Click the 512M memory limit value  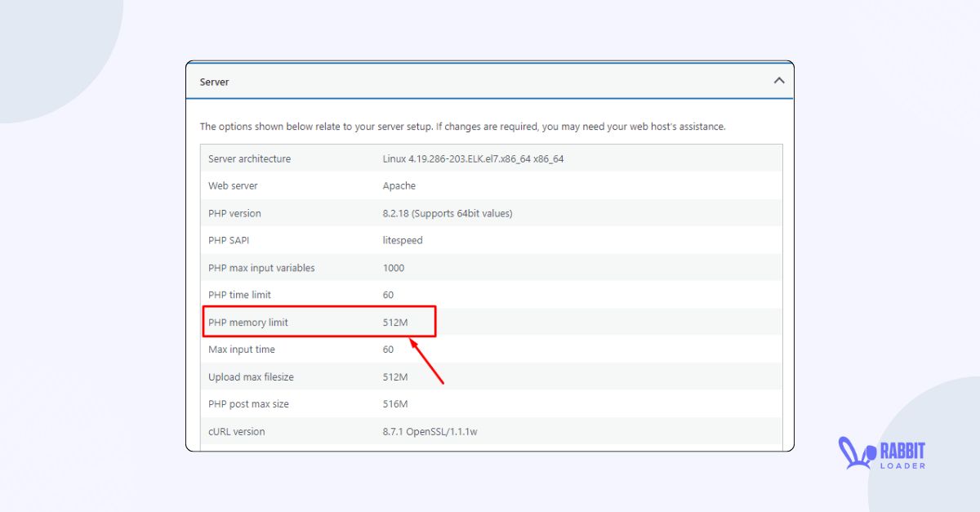[395, 322]
